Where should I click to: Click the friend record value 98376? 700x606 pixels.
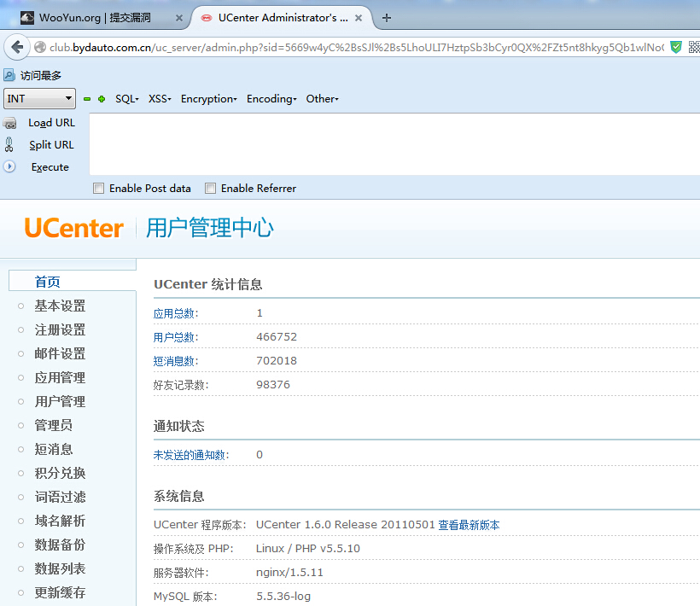273,385
